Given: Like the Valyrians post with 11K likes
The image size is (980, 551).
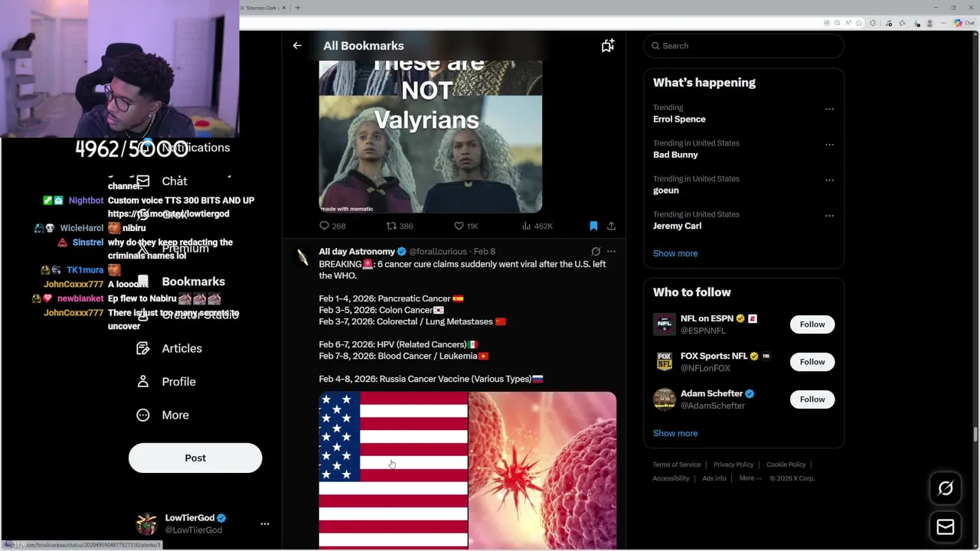Looking at the screenshot, I should pyautogui.click(x=465, y=226).
